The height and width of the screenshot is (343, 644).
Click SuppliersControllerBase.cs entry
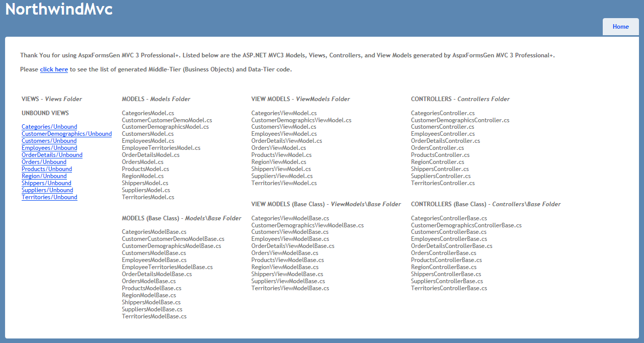[x=447, y=281]
